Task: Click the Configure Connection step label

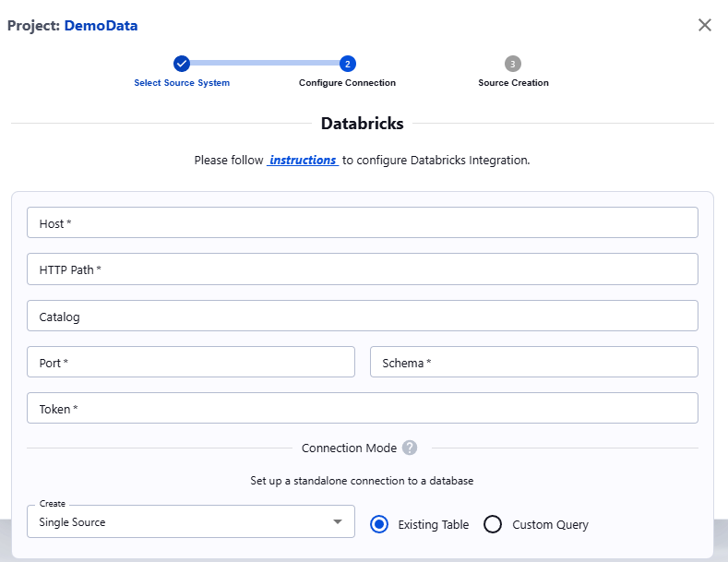Action: [347, 83]
